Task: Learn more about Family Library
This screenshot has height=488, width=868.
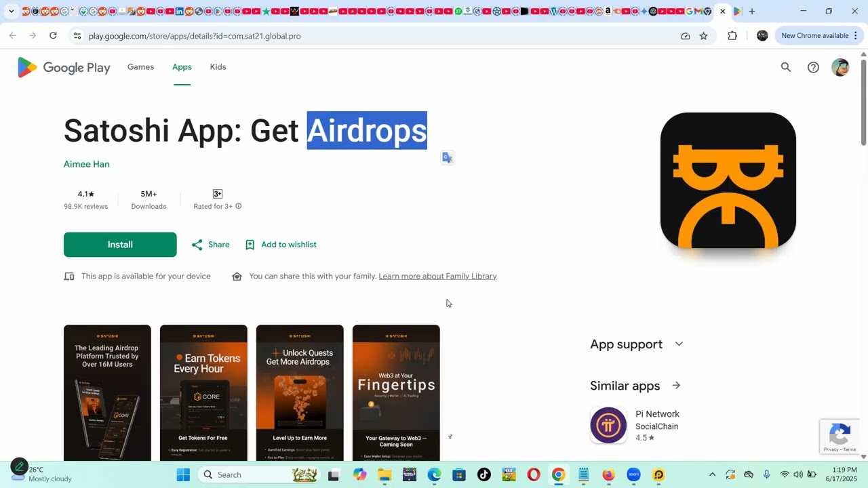Action: [x=437, y=277]
